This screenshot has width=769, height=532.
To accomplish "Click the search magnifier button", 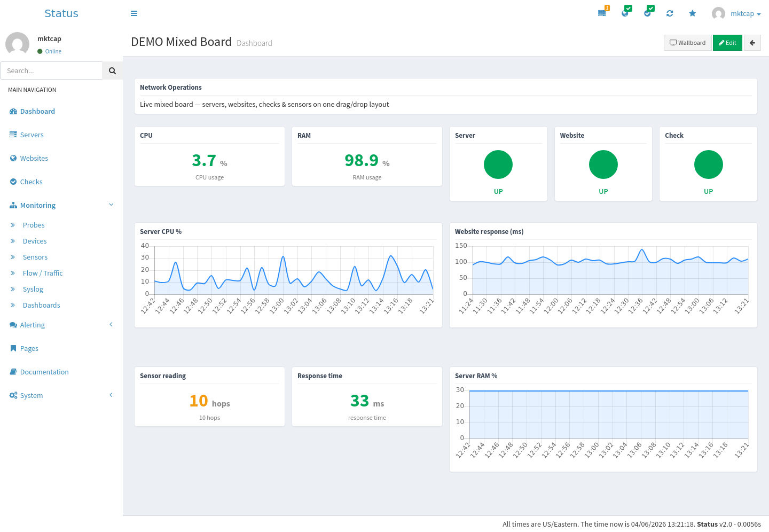I will 112,71.
